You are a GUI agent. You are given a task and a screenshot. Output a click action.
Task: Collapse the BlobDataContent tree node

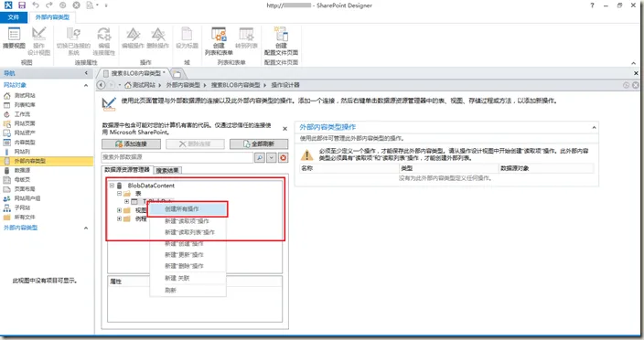[112, 186]
